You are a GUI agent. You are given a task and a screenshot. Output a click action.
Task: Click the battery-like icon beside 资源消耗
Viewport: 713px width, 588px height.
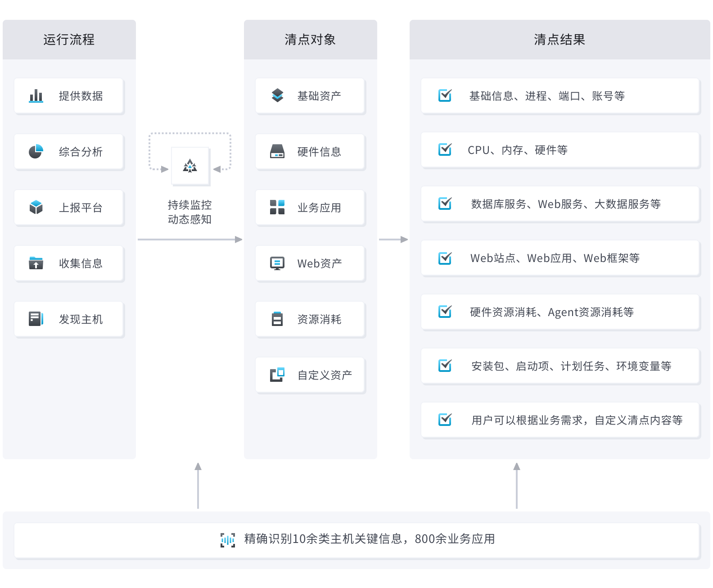(x=277, y=319)
